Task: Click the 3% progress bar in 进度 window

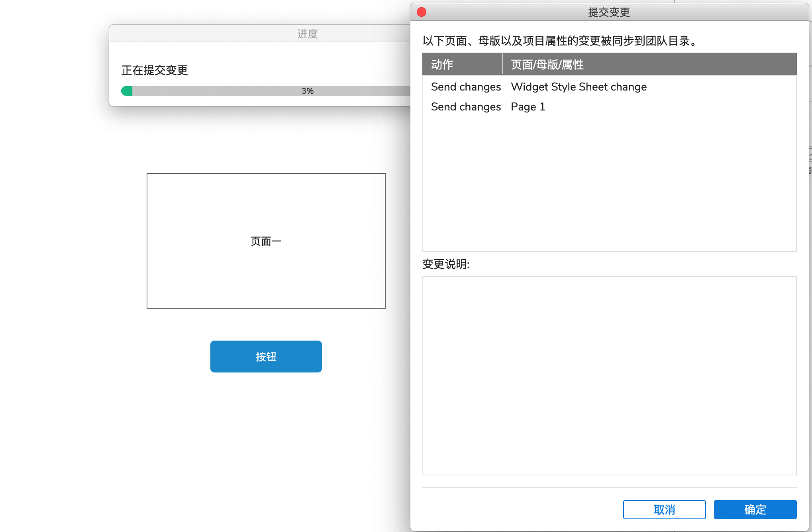Action: point(266,91)
